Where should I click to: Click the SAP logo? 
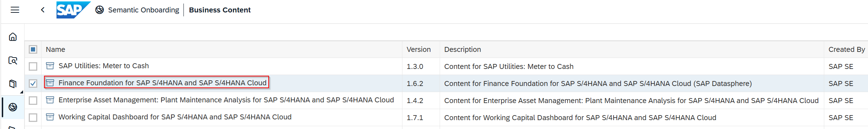coord(73,10)
